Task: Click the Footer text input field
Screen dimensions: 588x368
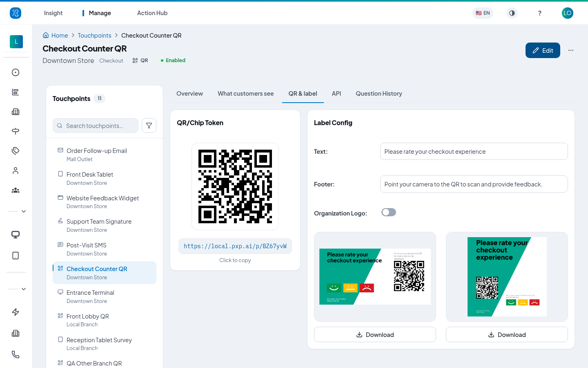Action: (474, 184)
